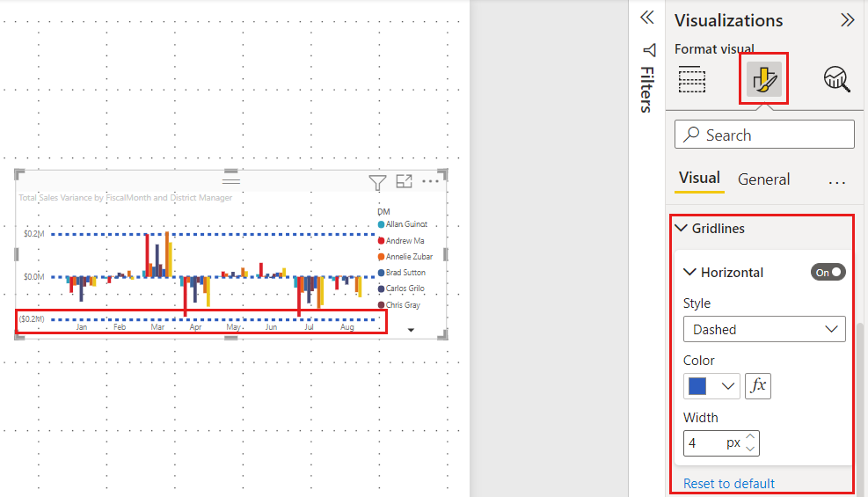Screen dimensions: 868x497
Task: Increase gridline width with up stepper
Action: (750, 436)
